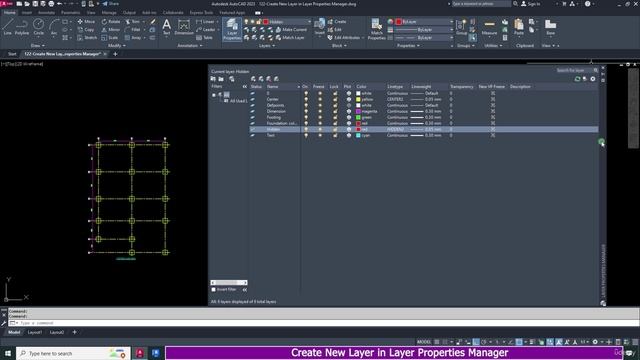Click the Match Properties tool
640x360 pixels.
click(376, 29)
